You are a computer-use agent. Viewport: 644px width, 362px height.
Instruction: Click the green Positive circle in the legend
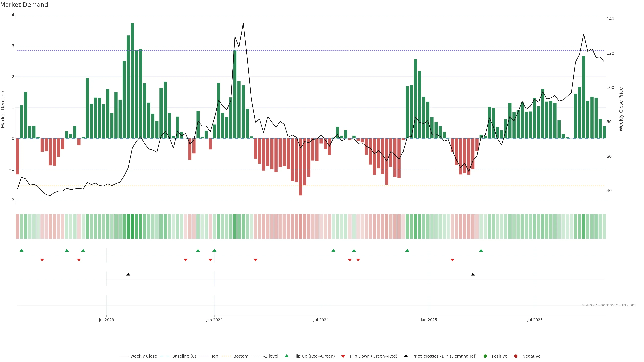(x=485, y=356)
